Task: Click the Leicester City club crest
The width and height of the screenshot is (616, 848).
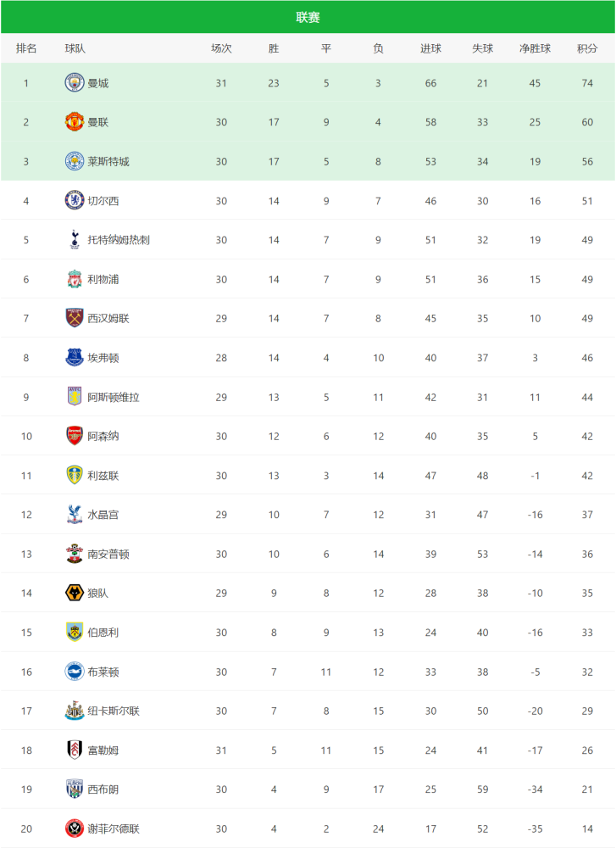Action: pos(75,161)
